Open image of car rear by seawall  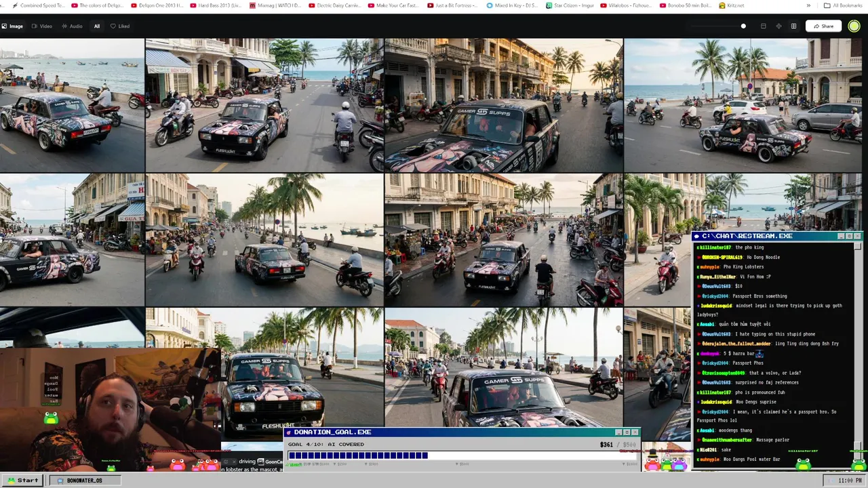72,105
